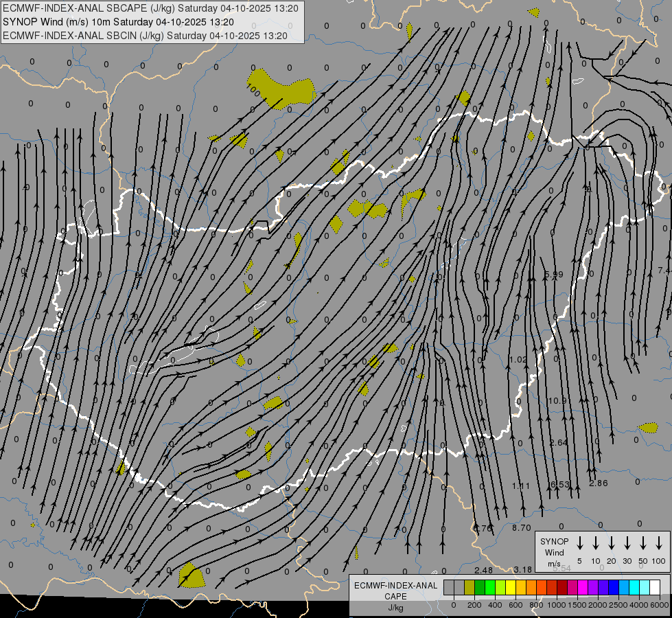
Task: Click the SBCAPE title line
Action: click(150, 8)
